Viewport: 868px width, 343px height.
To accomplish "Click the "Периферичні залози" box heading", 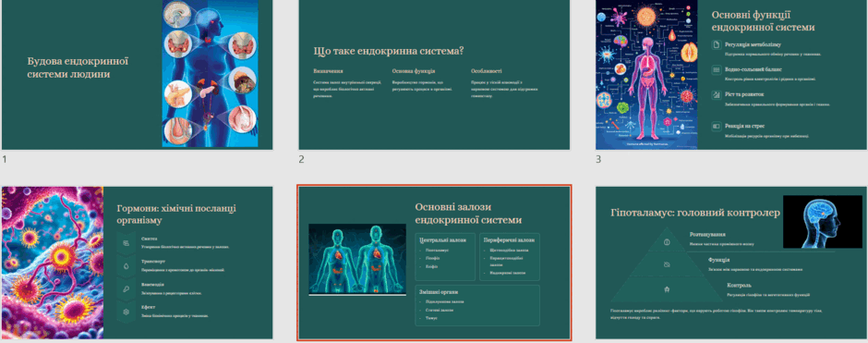I will pos(509,240).
